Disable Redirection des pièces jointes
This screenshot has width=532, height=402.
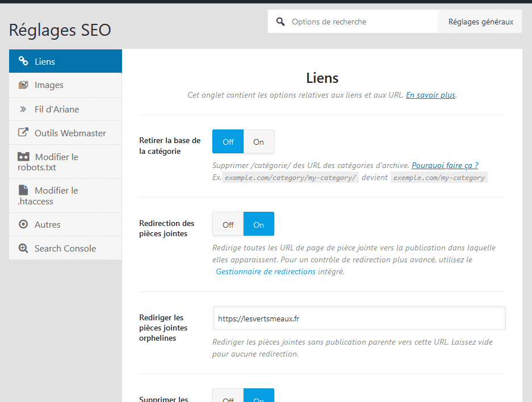pos(228,224)
